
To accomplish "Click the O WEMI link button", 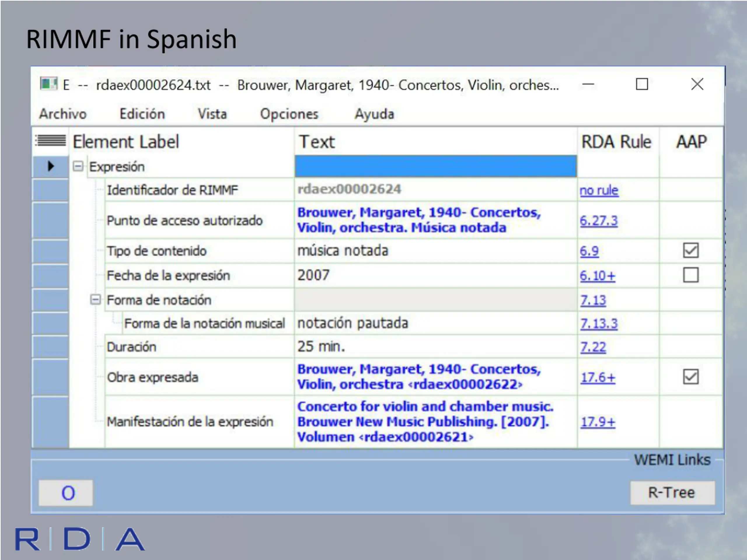I will pyautogui.click(x=66, y=493).
